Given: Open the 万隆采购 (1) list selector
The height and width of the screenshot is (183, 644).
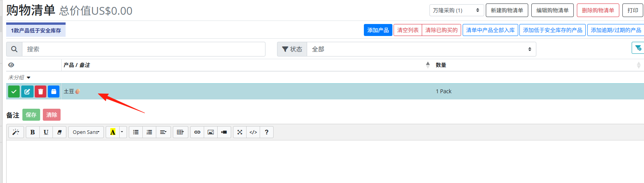Looking at the screenshot, I should 456,10.
